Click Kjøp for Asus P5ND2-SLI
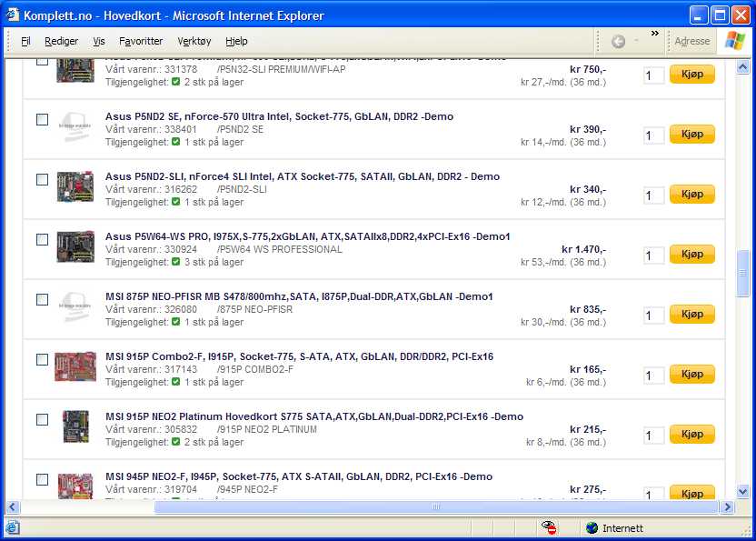 [691, 194]
